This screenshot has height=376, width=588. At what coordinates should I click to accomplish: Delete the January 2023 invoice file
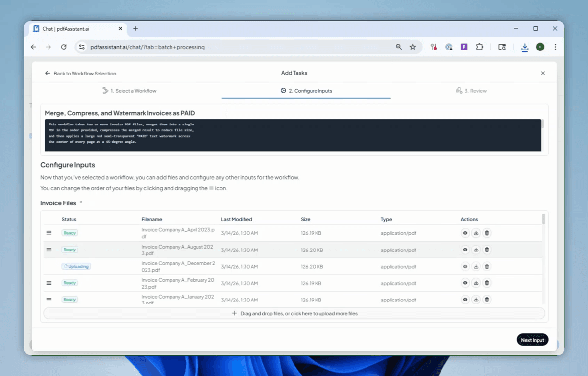[487, 300]
